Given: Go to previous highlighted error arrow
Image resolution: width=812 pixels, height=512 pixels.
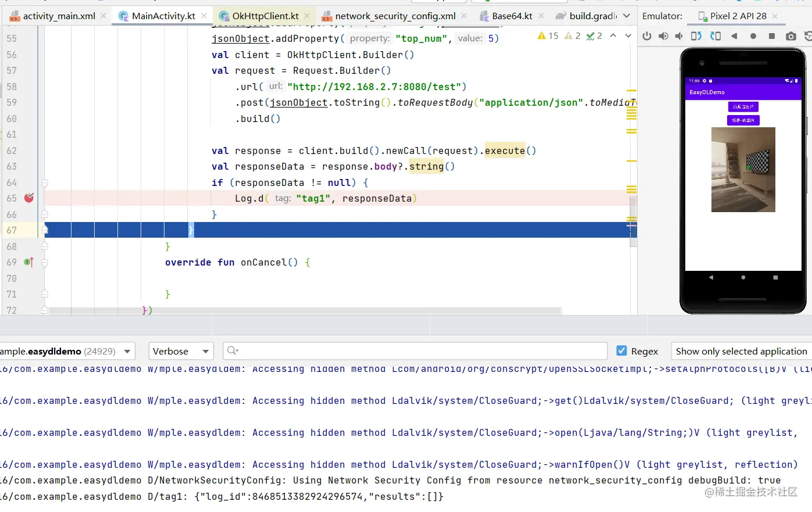Looking at the screenshot, I should point(613,36).
